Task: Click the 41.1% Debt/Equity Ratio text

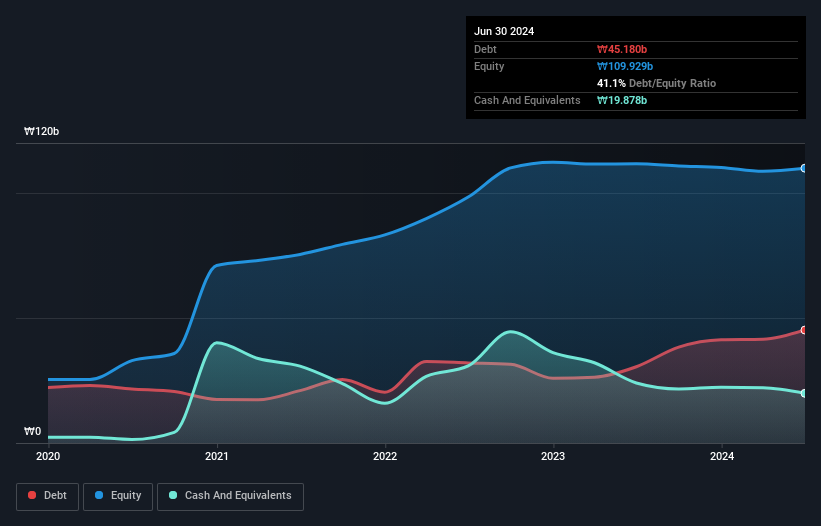Action: click(x=656, y=83)
